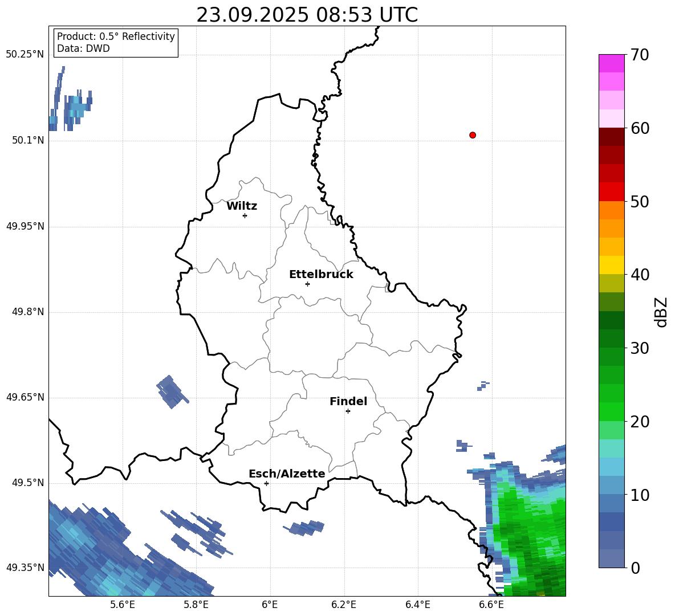Click the Findel location label
675x616 pixels.
(348, 401)
